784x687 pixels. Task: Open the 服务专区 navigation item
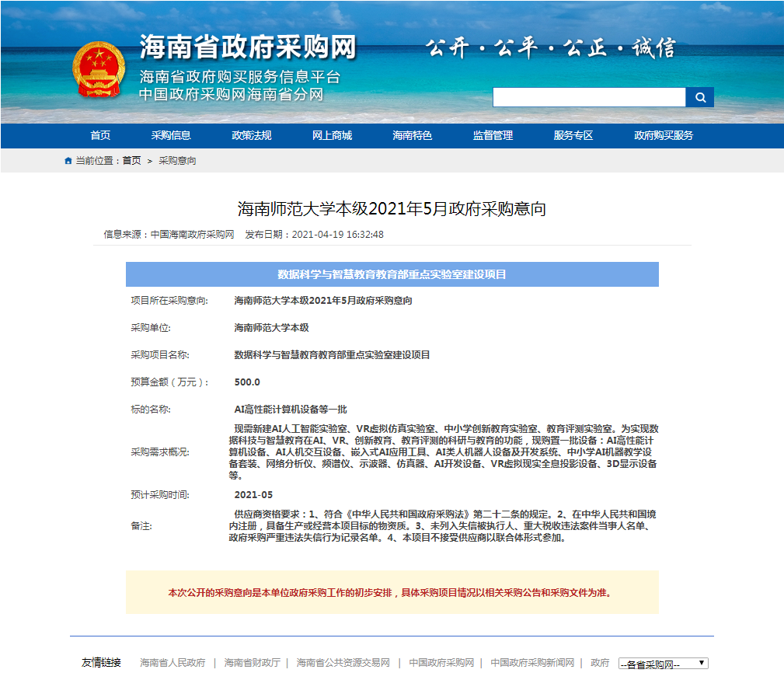click(573, 135)
